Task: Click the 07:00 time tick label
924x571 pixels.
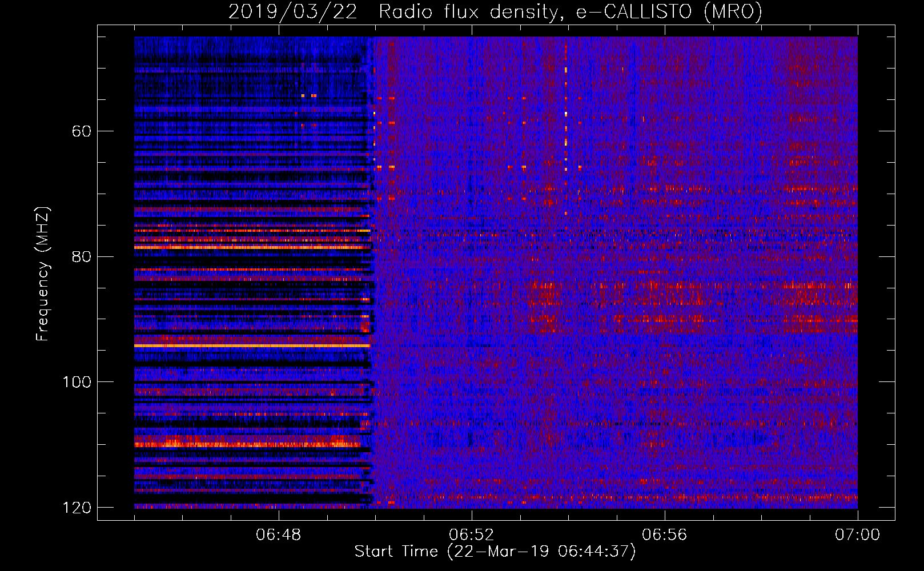Action: [858, 535]
